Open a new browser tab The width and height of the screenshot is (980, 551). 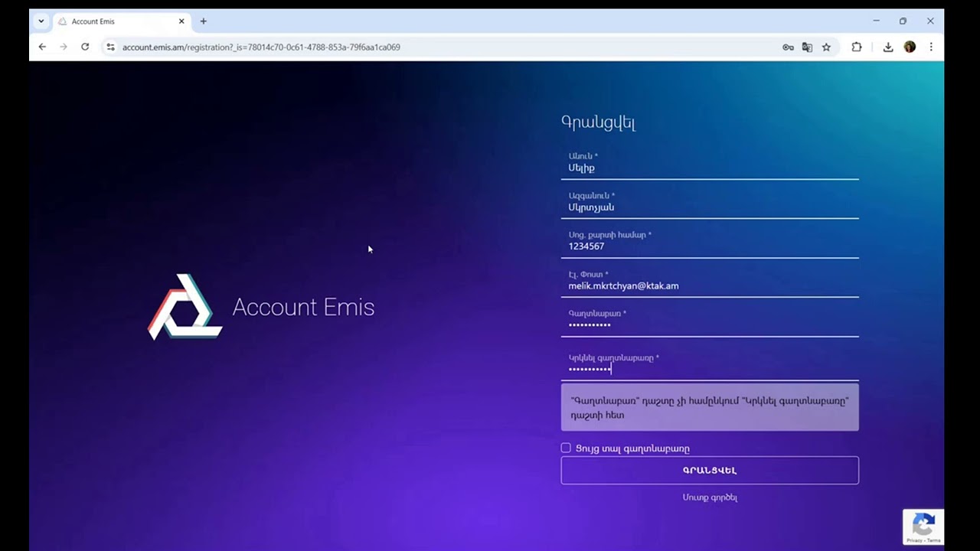pos(203,21)
